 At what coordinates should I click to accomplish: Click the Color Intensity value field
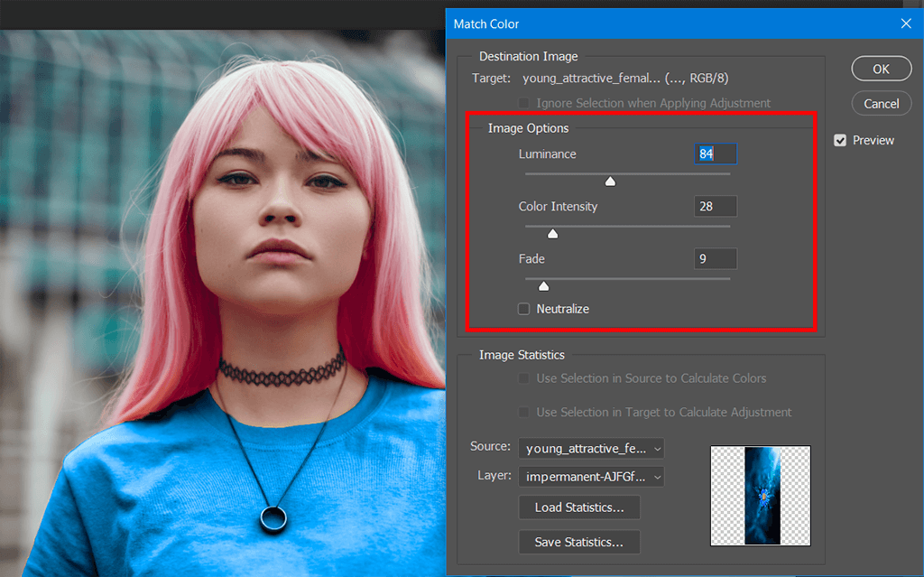716,207
